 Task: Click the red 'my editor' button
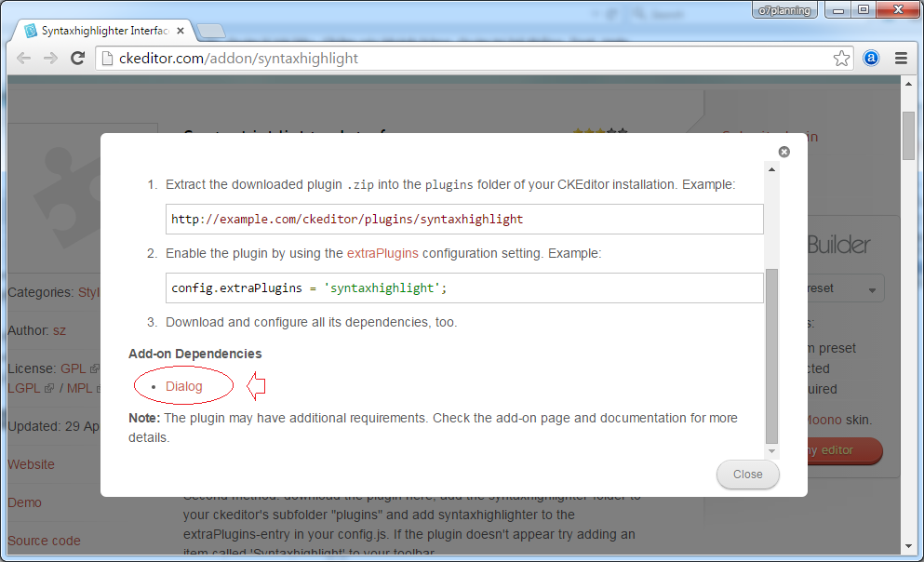[x=845, y=450]
